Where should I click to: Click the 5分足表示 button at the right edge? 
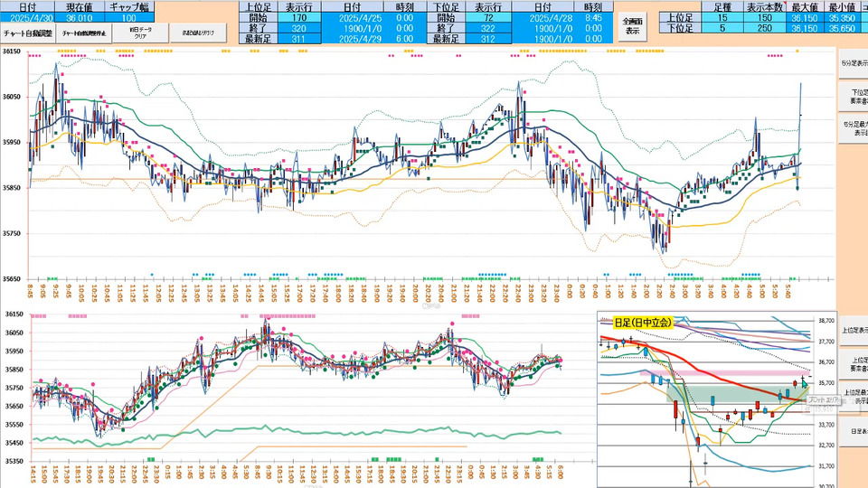point(853,63)
